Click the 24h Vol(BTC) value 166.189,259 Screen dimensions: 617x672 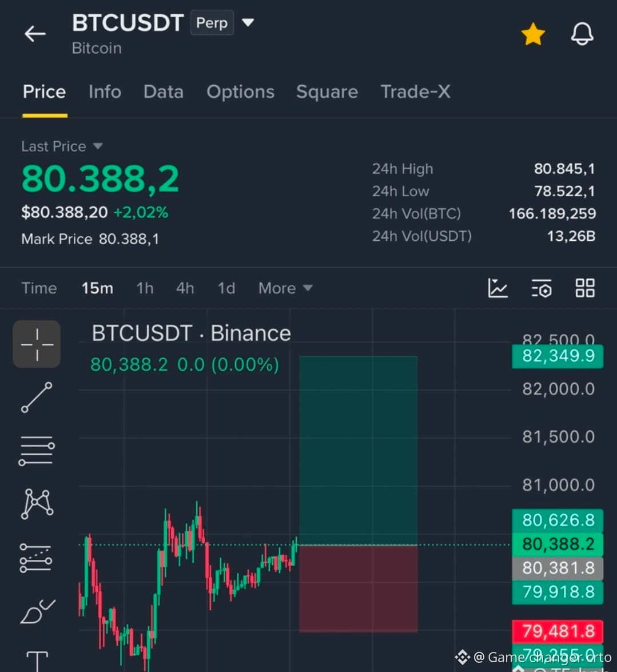(x=552, y=213)
